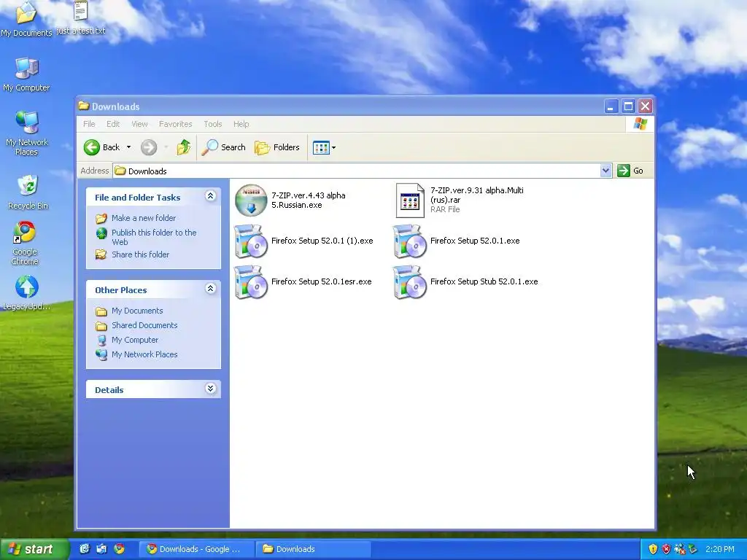Click the Downloads window title bar folder icon
Screen dimensions: 747x560
tap(84, 106)
